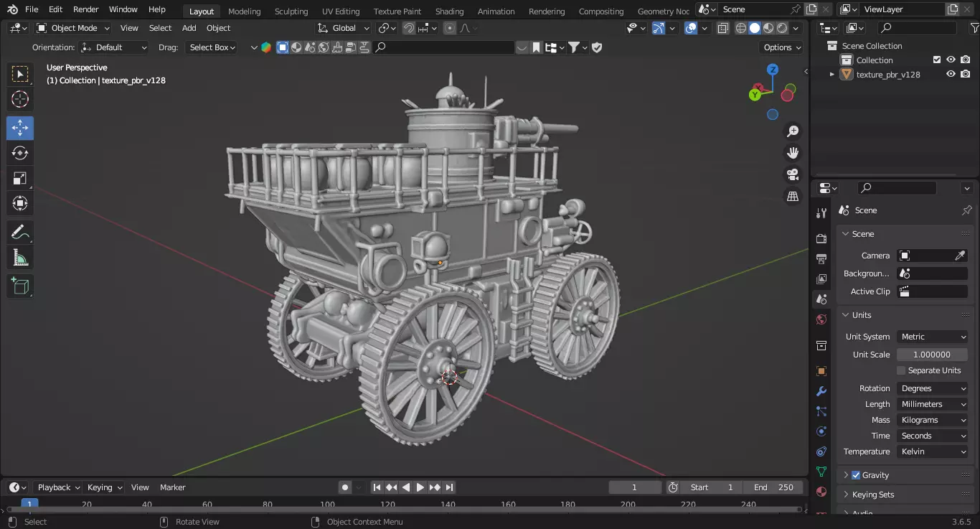Activate the Transform tool
The image size is (980, 529).
[20, 203]
